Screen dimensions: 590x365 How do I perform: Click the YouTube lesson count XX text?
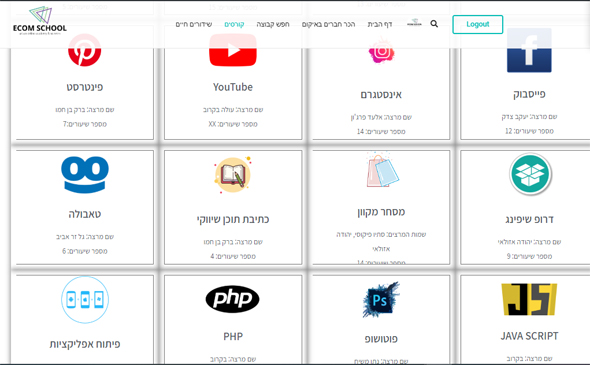click(x=233, y=124)
